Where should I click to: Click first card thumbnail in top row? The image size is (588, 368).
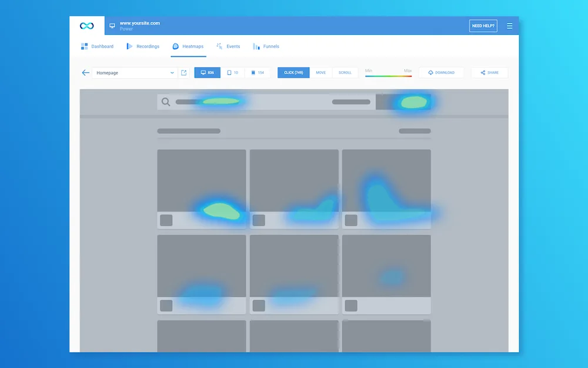(201, 180)
